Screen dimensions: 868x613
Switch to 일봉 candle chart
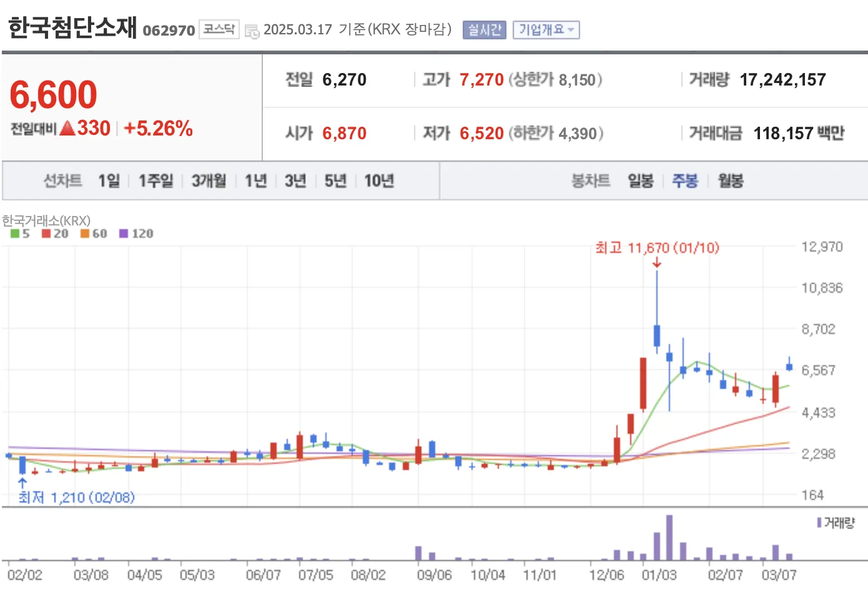(x=641, y=181)
